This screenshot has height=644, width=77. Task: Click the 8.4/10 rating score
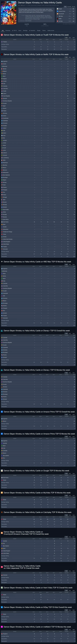pyautogui.click(x=27, y=24)
